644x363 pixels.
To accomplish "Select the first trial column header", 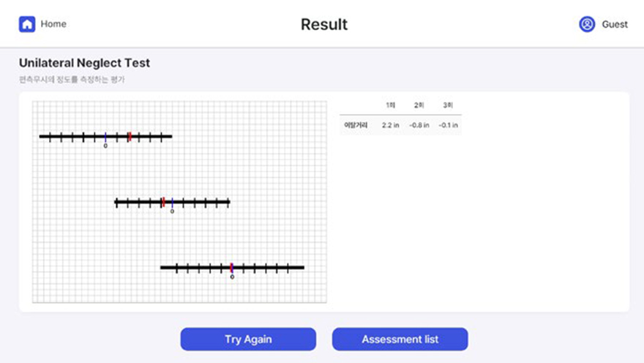I will click(x=391, y=105).
